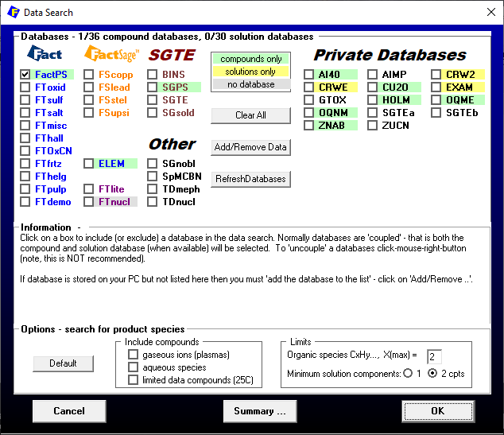Screen dimensions: 504x435
Task: Click the RefreshDatabases button
Action: pyautogui.click(x=250, y=179)
